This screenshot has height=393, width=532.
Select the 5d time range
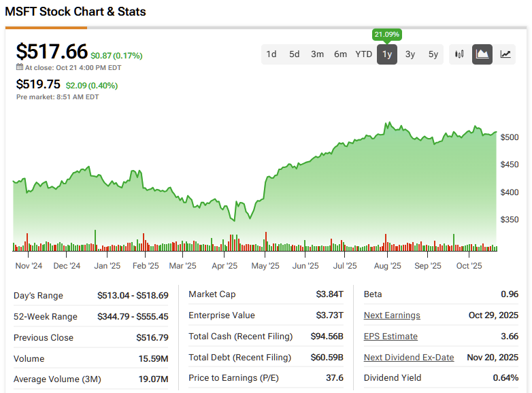click(x=295, y=54)
